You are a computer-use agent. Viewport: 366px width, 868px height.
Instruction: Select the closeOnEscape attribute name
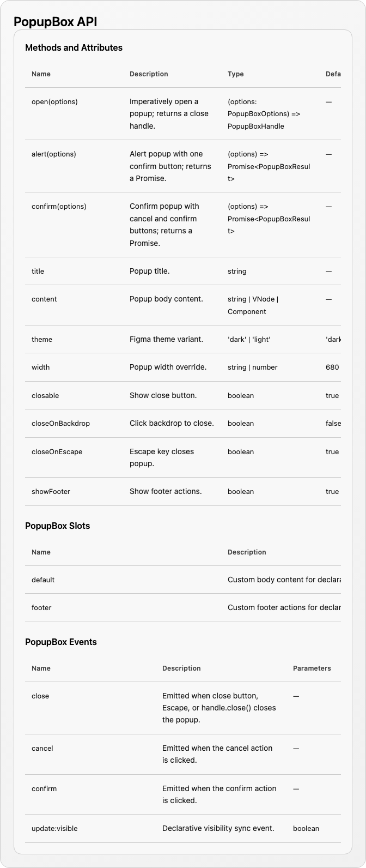(x=57, y=452)
